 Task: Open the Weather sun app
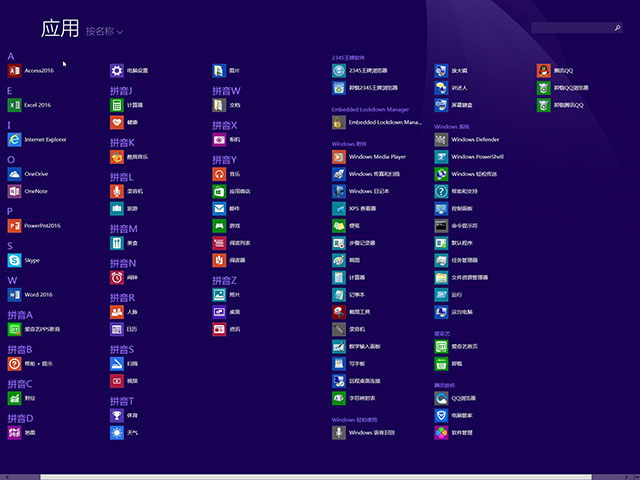click(124, 433)
